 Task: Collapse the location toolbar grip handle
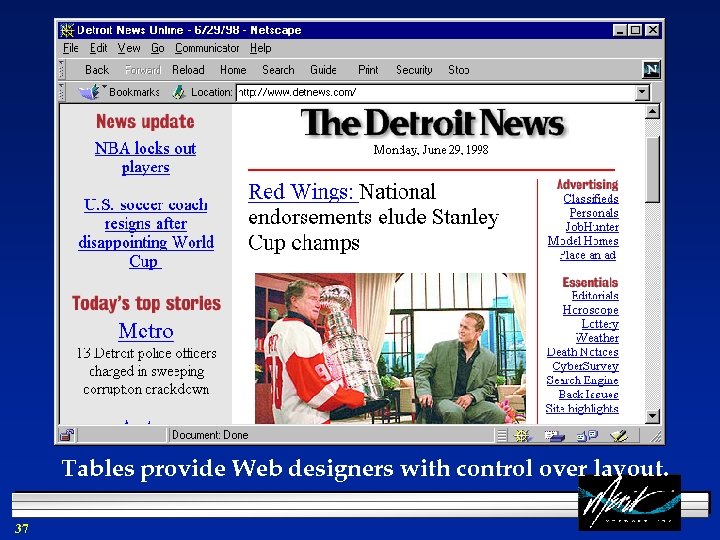pyautogui.click(x=62, y=92)
